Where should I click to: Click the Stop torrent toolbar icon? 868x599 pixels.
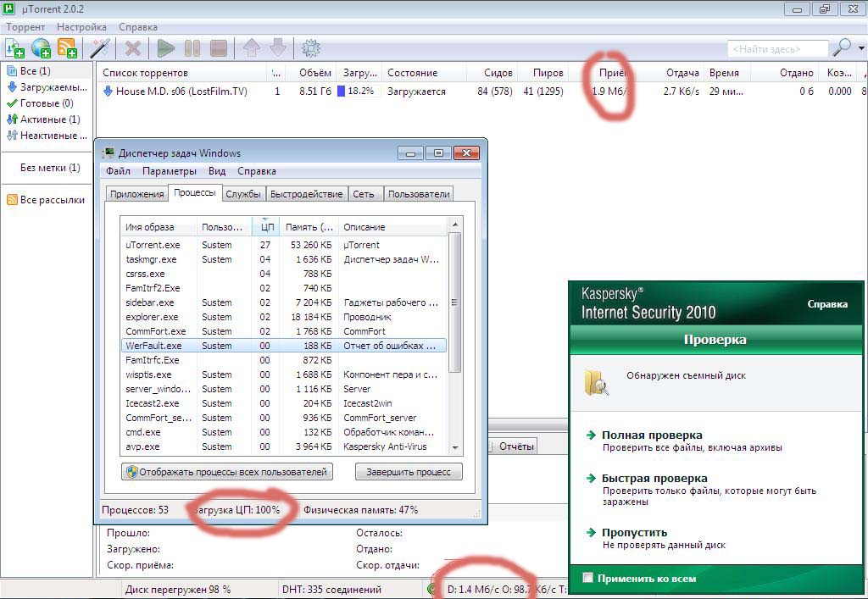point(219,47)
